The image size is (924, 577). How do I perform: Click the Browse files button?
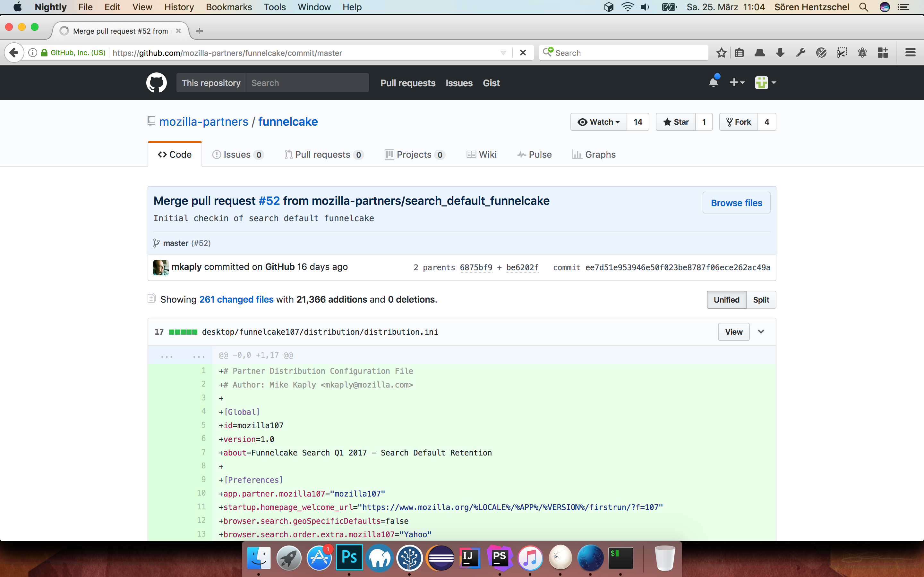[x=736, y=203]
